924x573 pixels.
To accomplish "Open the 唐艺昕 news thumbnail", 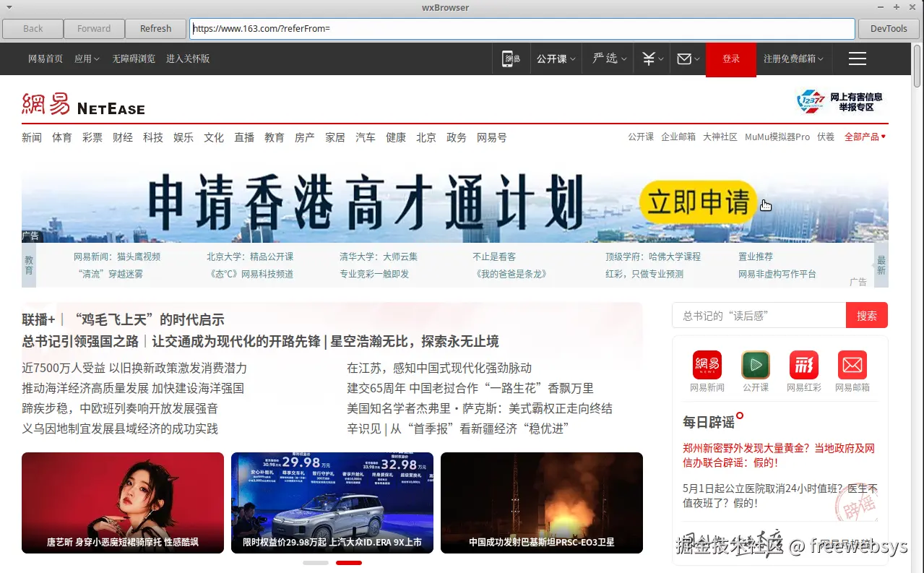I will pyautogui.click(x=123, y=503).
